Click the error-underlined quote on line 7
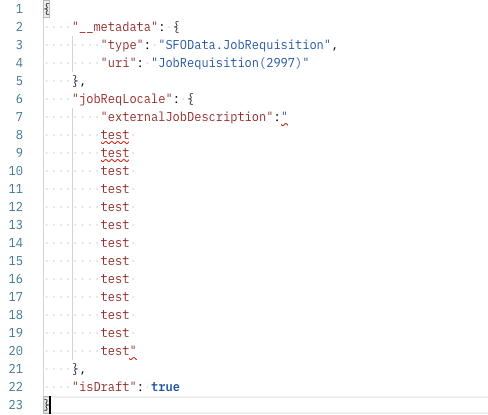This screenshot has height=415, width=488. click(284, 117)
